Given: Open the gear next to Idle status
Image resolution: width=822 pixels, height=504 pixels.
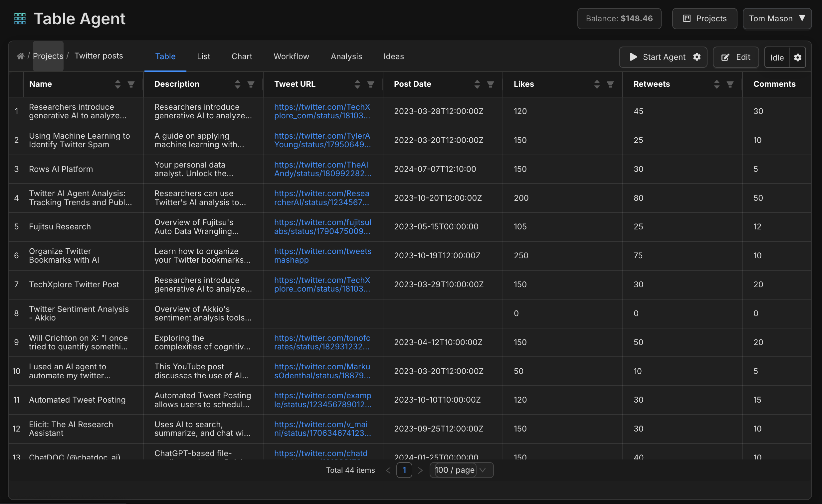Looking at the screenshot, I should (797, 58).
